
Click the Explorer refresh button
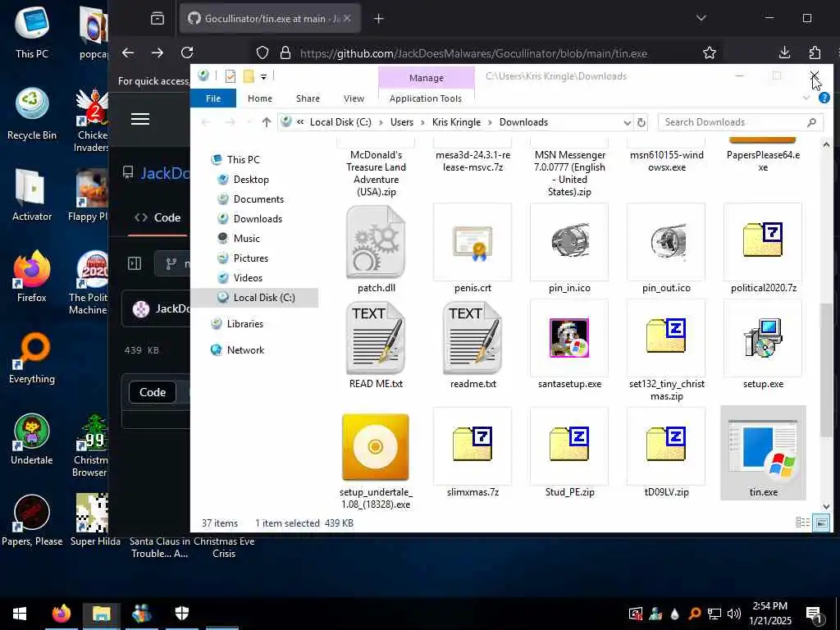pyautogui.click(x=641, y=123)
